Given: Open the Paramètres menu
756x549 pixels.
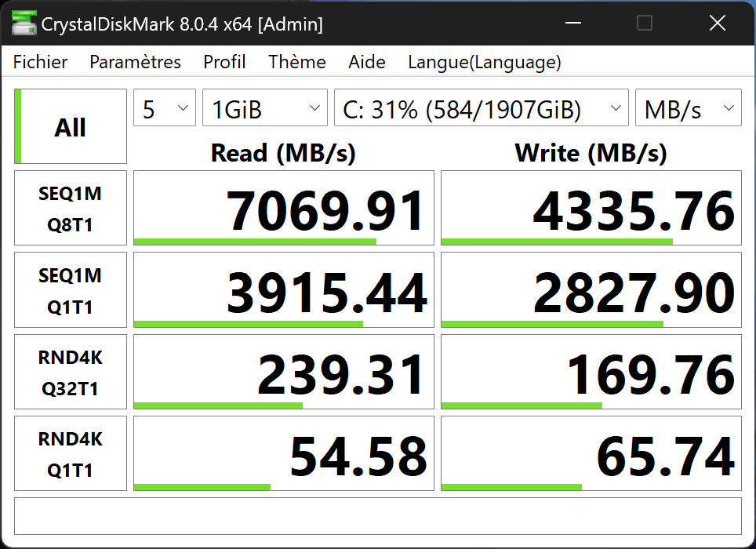Looking at the screenshot, I should coord(135,62).
